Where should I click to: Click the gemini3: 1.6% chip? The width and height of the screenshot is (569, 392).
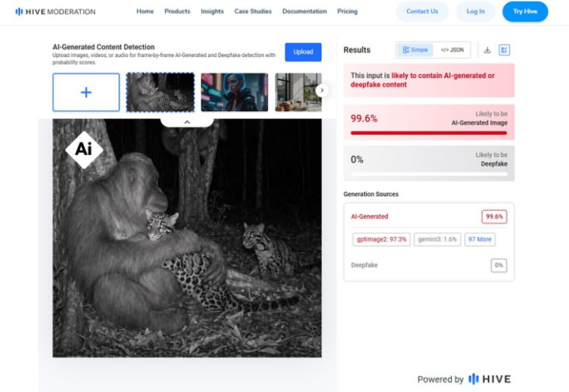(x=437, y=239)
